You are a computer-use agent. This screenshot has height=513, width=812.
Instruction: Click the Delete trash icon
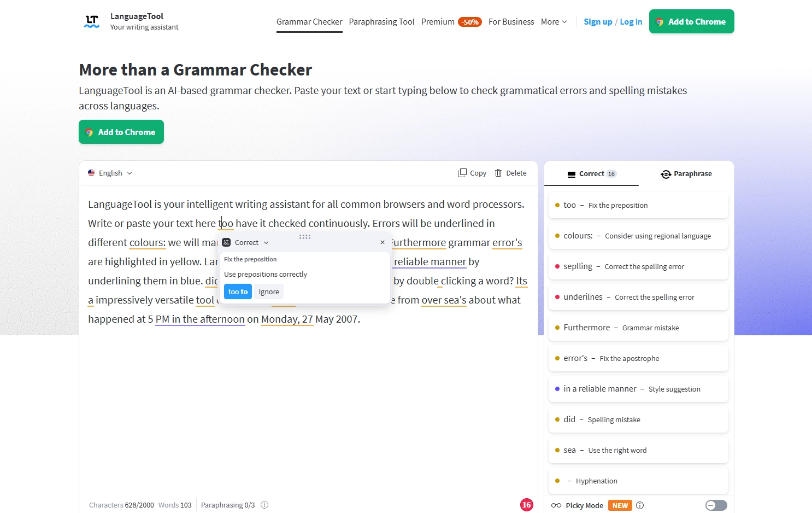click(498, 173)
